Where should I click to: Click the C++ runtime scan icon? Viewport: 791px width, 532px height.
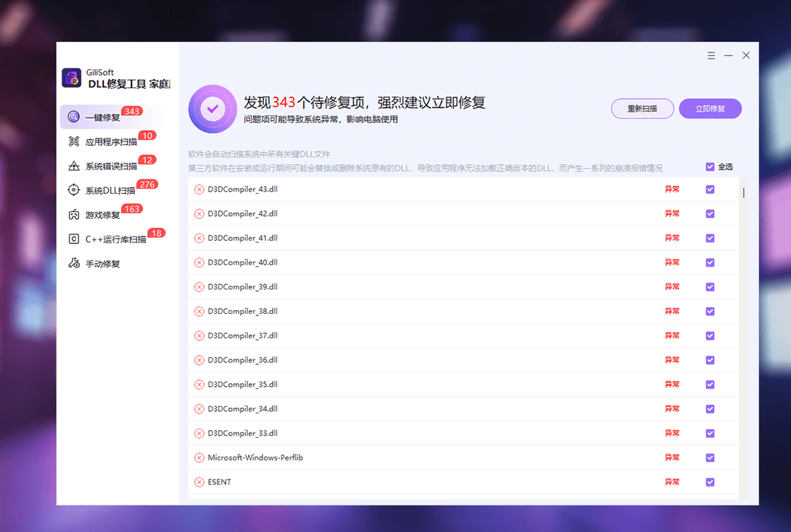pos(74,239)
